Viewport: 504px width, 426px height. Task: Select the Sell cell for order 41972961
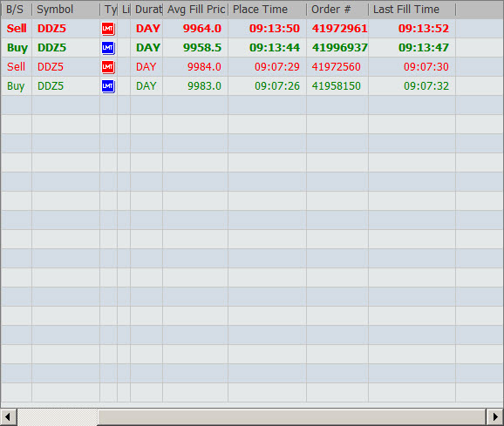click(17, 29)
